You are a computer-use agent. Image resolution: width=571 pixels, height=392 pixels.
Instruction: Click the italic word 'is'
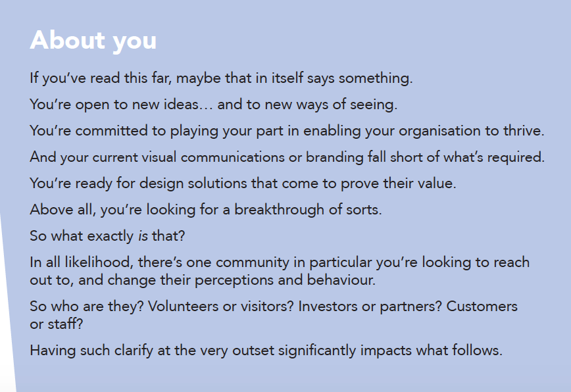pyautogui.click(x=143, y=236)
